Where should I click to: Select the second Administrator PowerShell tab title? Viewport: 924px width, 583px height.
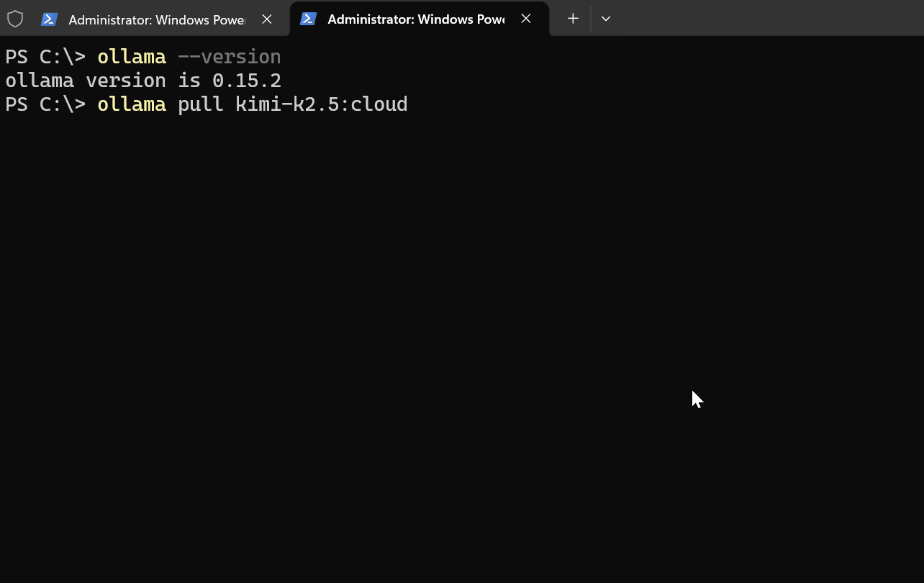click(x=415, y=19)
